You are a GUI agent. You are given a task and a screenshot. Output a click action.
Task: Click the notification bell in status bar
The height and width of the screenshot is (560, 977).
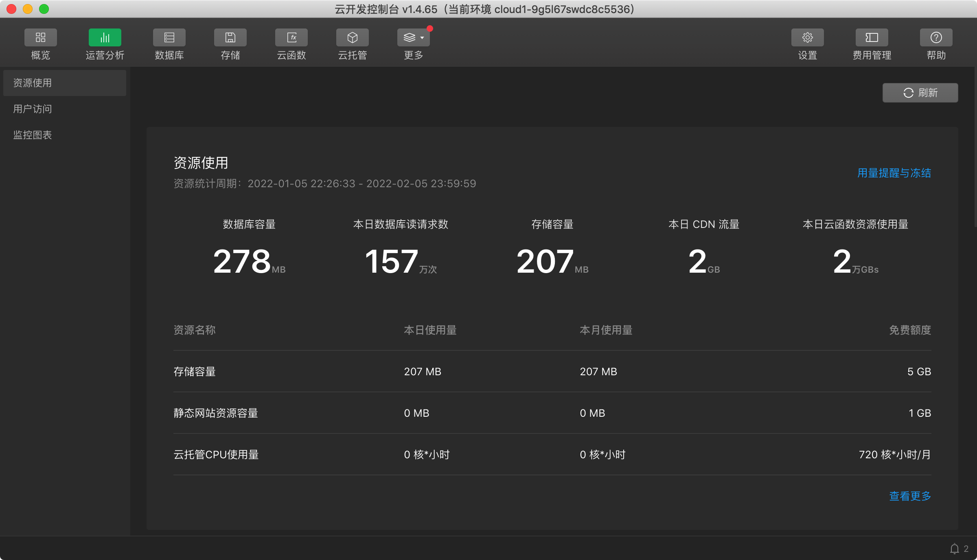click(x=954, y=549)
